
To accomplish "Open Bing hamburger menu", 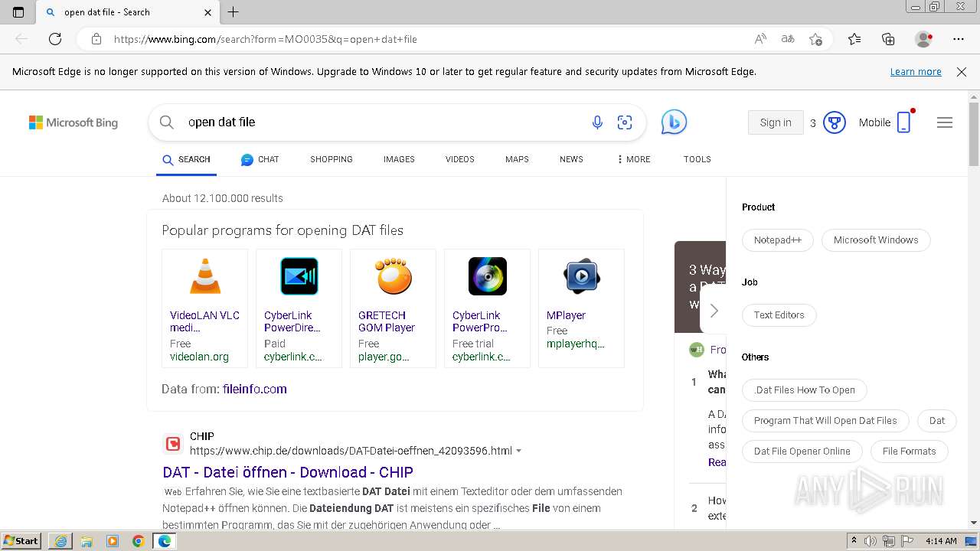I will pyautogui.click(x=945, y=122).
